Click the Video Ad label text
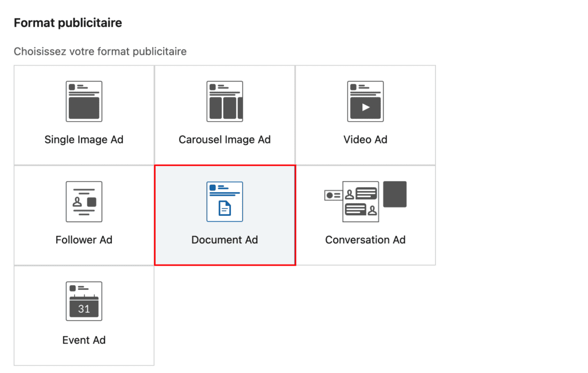588x373 pixels. point(365,139)
